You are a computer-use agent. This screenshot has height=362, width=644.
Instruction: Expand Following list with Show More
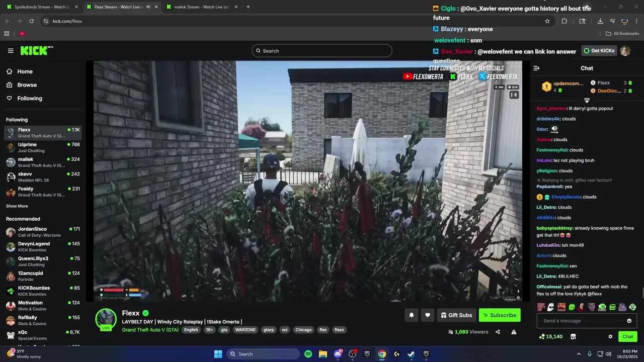[17, 206]
